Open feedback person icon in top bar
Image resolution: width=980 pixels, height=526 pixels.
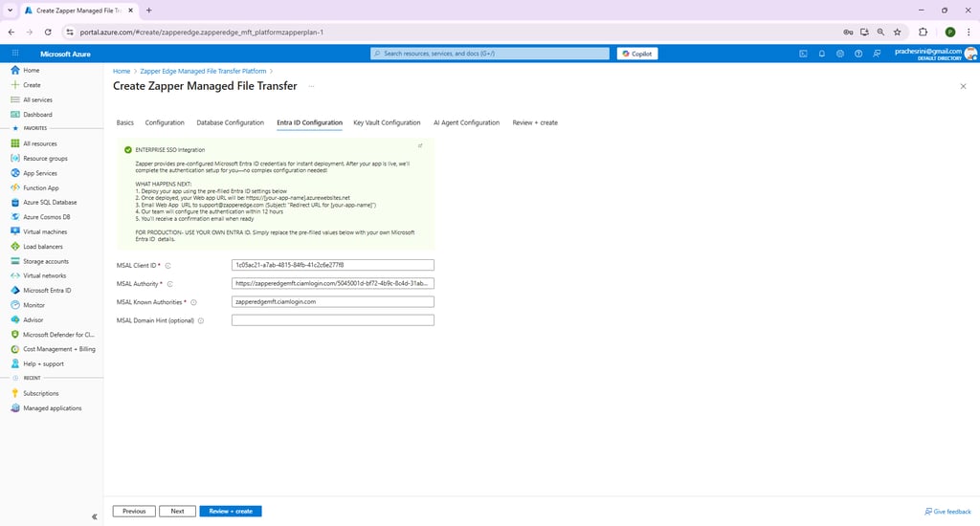[x=877, y=54]
